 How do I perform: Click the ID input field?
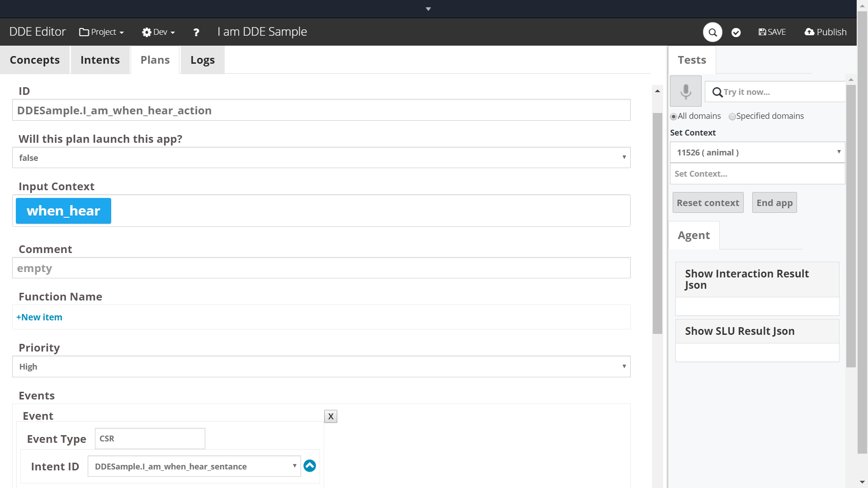[321, 110]
